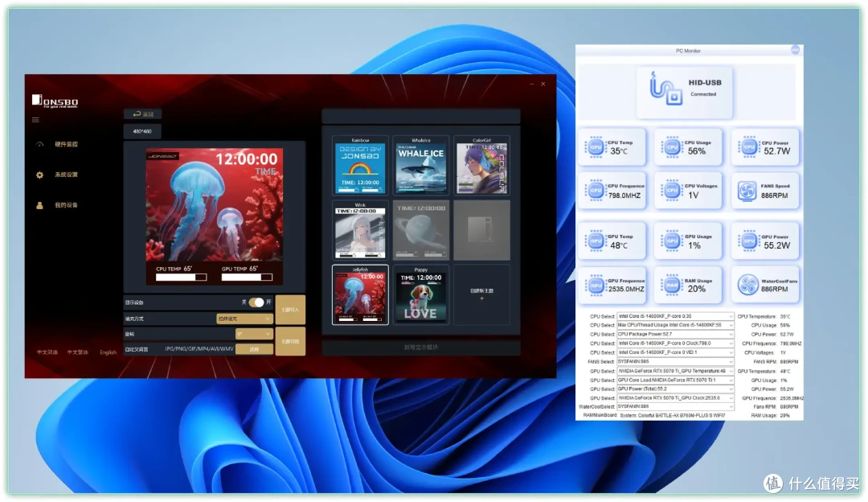Open the 旋转 rotation angle dropdown
This screenshot has width=868, height=502.
tap(254, 334)
